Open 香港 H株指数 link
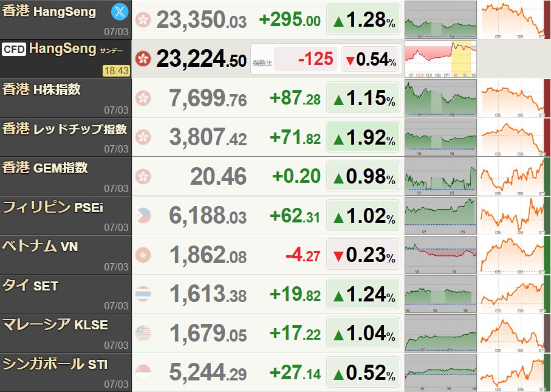The image size is (551, 392). tap(41, 90)
